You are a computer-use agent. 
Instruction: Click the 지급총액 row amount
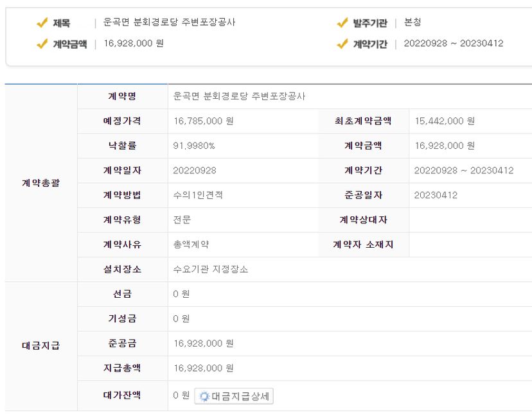(x=203, y=368)
